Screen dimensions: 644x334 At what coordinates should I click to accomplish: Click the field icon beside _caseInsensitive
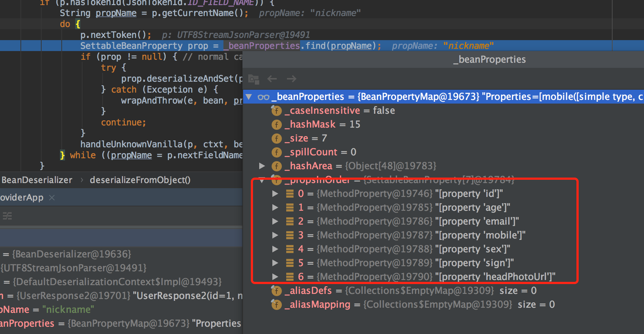click(277, 110)
